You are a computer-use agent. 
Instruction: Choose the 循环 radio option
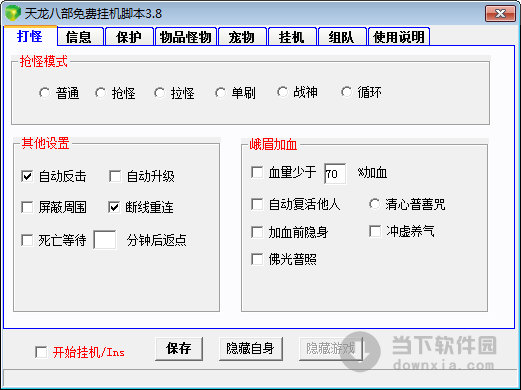click(346, 92)
